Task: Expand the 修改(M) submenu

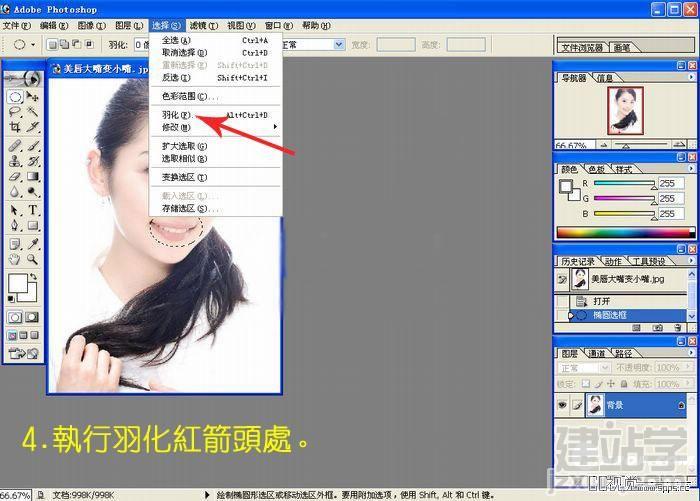Action: (215, 127)
